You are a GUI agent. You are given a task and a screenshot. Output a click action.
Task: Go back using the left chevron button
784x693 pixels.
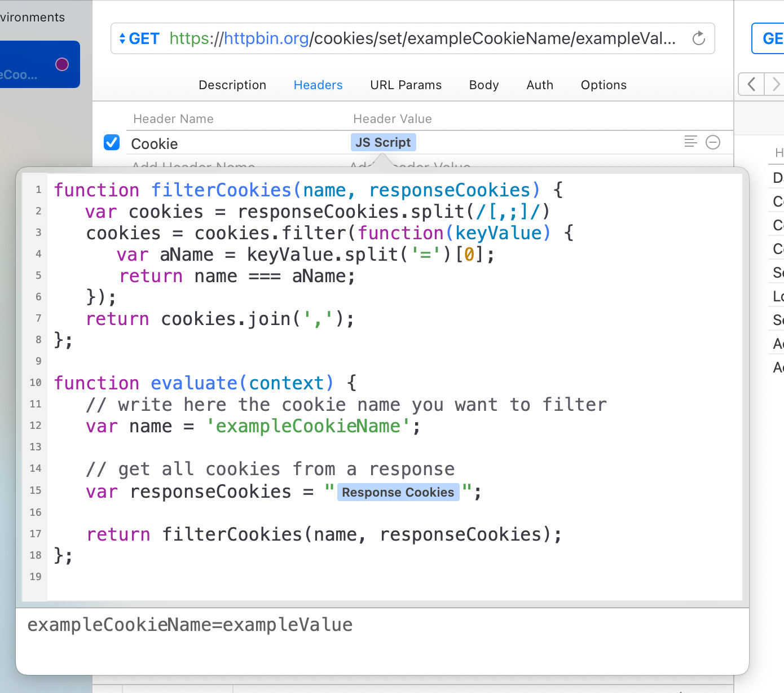pos(751,85)
